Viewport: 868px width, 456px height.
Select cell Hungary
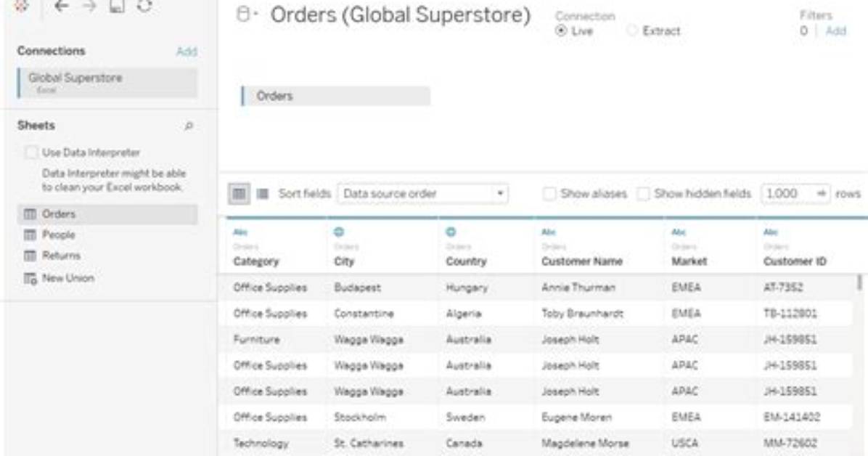467,288
